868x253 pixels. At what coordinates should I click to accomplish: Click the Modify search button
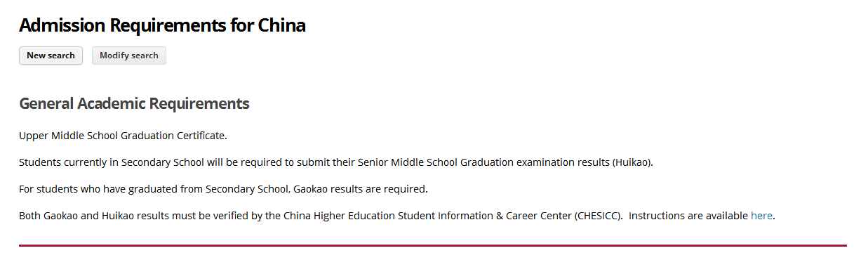tap(129, 56)
